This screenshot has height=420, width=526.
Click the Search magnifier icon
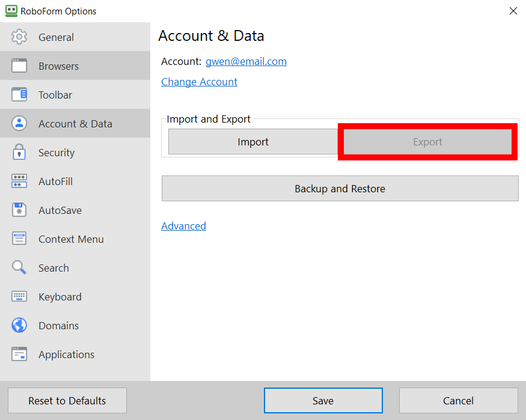pyautogui.click(x=19, y=267)
